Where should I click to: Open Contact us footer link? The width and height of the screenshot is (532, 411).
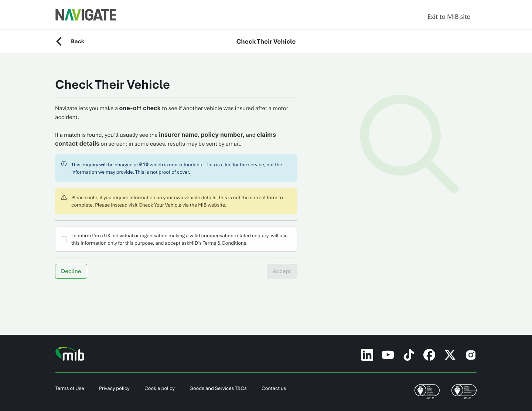[x=274, y=388]
